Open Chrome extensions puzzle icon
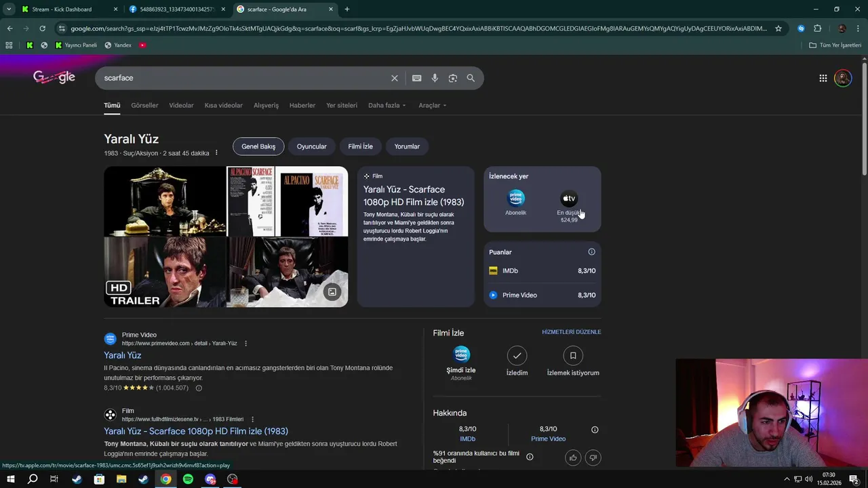Image resolution: width=868 pixels, height=488 pixels. 817,28
